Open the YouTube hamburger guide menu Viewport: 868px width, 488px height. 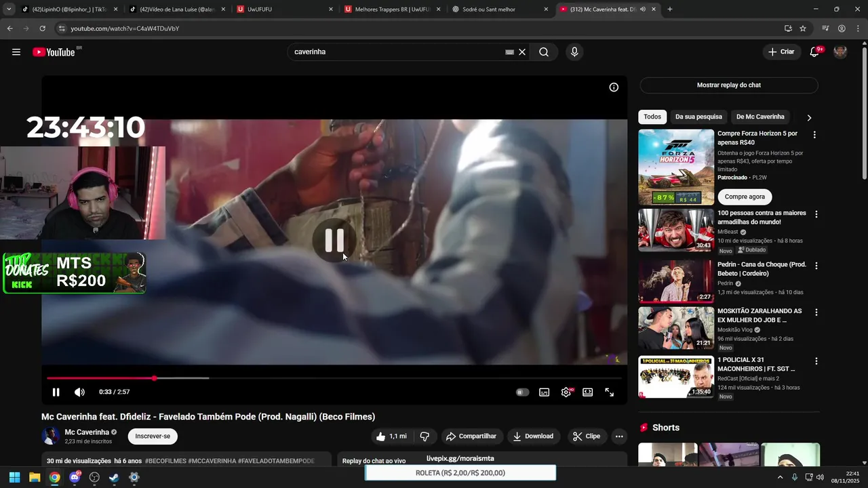click(16, 52)
